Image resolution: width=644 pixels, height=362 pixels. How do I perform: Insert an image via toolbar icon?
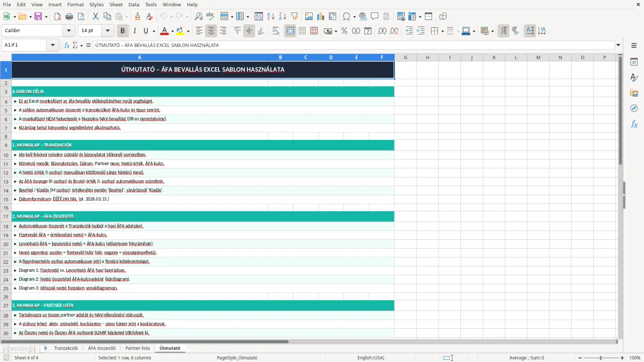pos(309,17)
